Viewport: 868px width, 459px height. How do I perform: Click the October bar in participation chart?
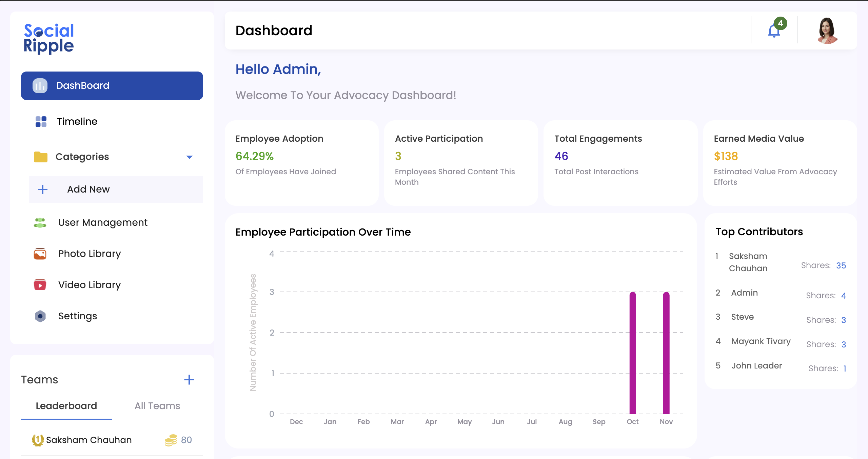pos(632,353)
